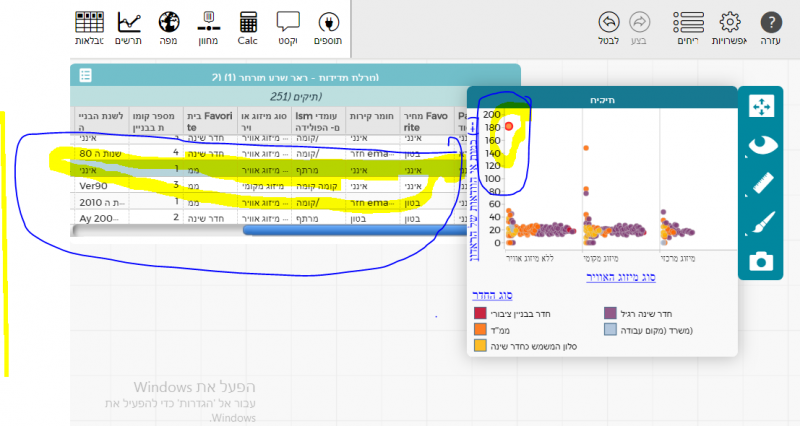Add a new graph (תרשים)

pos(129,27)
